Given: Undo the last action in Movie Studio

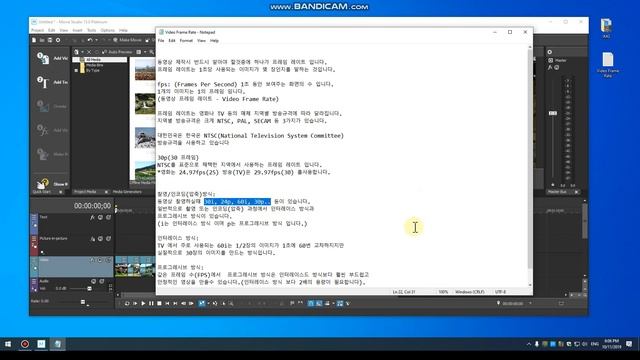Looking at the screenshot, I should pos(90,40).
